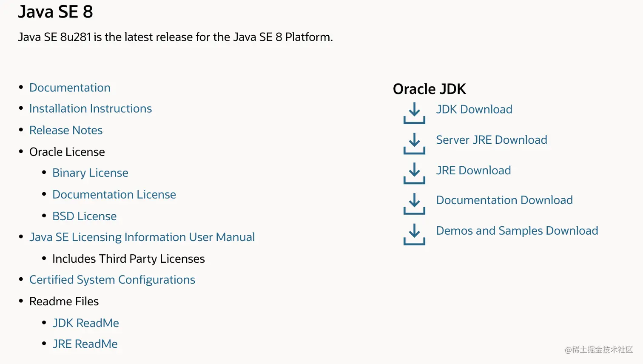Open the Binary License link
Viewport: 643px width, 364px height.
(90, 173)
